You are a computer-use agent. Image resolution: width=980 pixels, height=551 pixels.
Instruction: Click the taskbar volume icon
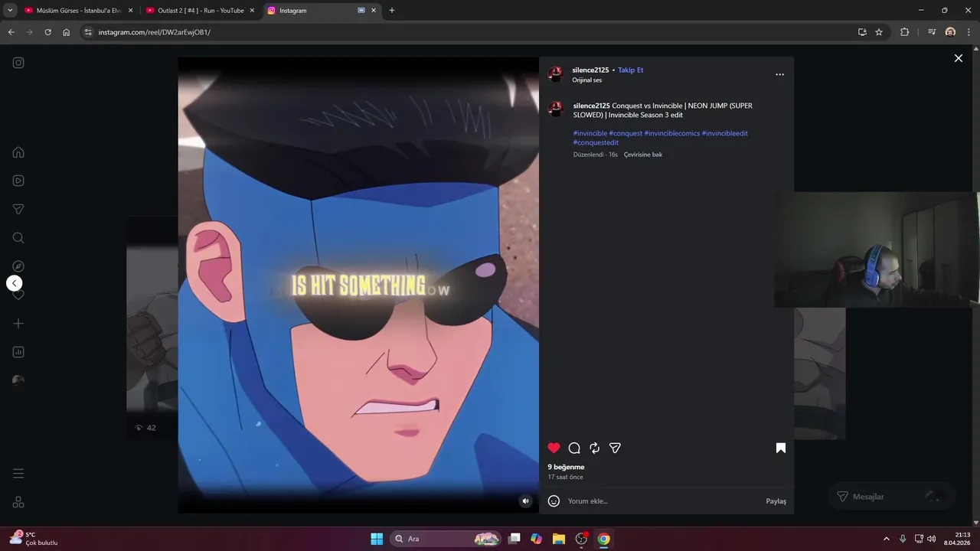click(931, 539)
